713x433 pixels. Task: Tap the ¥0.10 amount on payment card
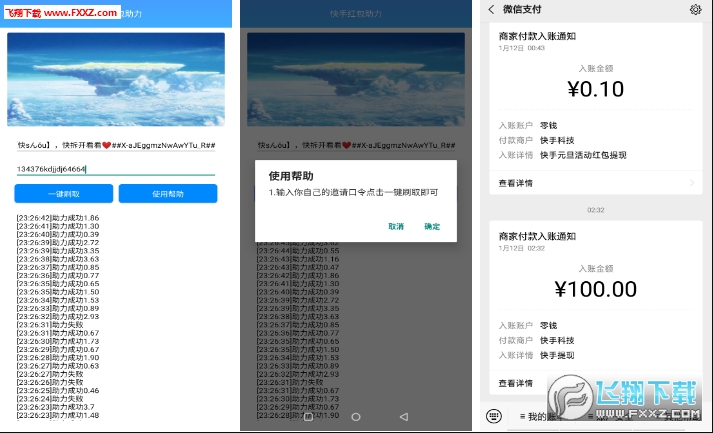[595, 89]
